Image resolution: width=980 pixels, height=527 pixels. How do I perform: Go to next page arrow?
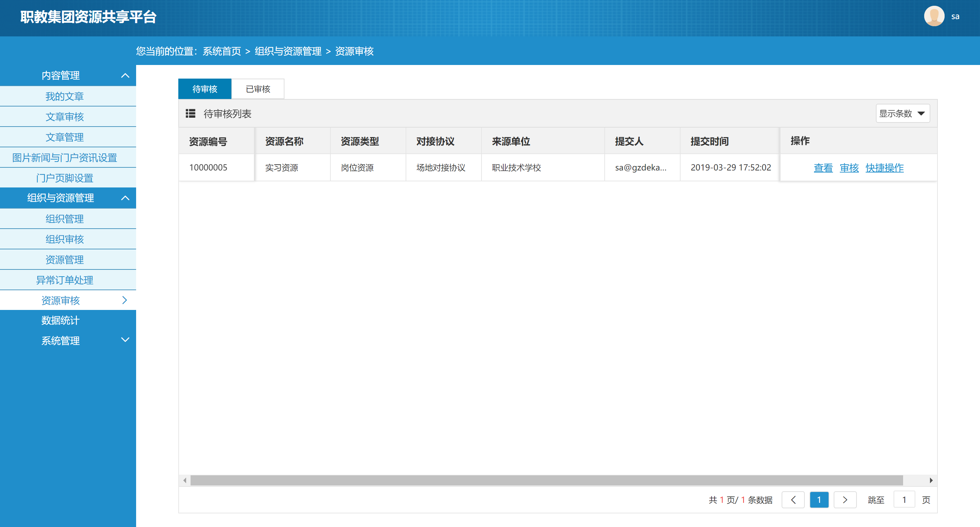click(845, 499)
